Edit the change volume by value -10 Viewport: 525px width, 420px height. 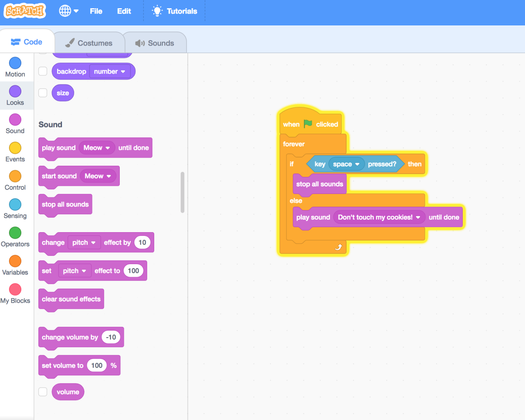click(111, 337)
